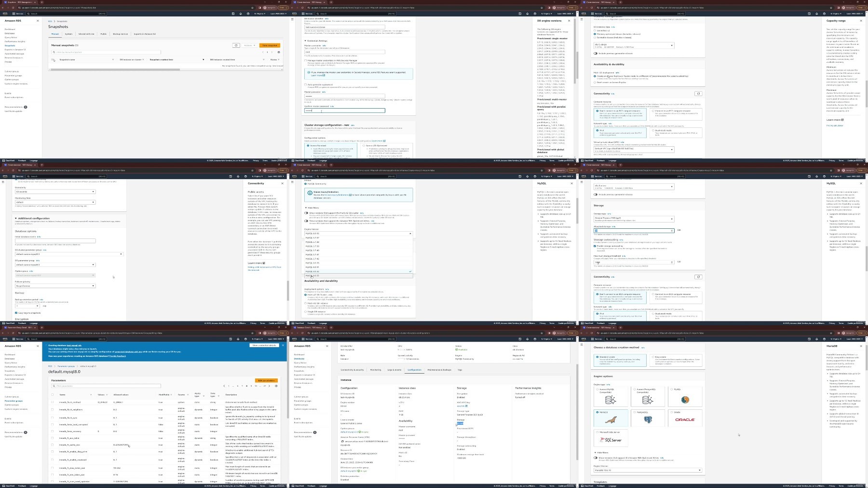Screen dimensions: 868x488
Task: Open Backup service snapshots tab
Action: [x=121, y=34]
